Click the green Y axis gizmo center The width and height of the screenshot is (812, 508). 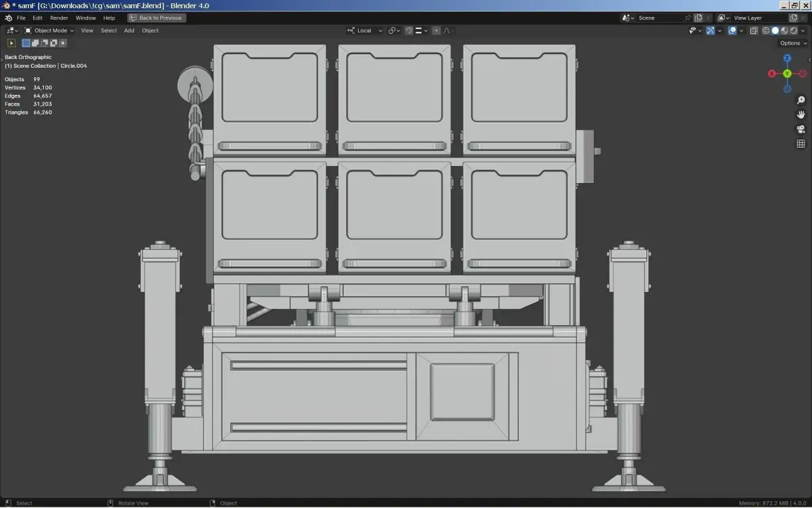[787, 73]
